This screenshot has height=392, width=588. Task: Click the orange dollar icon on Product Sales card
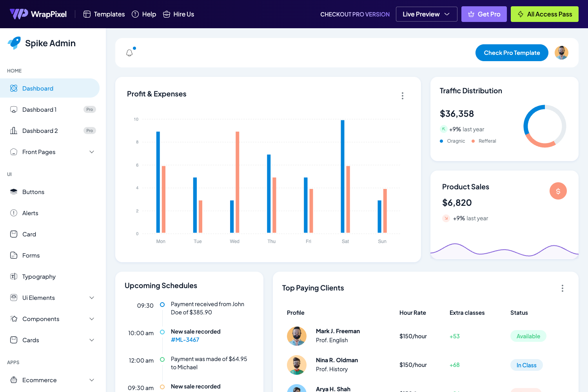[x=558, y=191]
